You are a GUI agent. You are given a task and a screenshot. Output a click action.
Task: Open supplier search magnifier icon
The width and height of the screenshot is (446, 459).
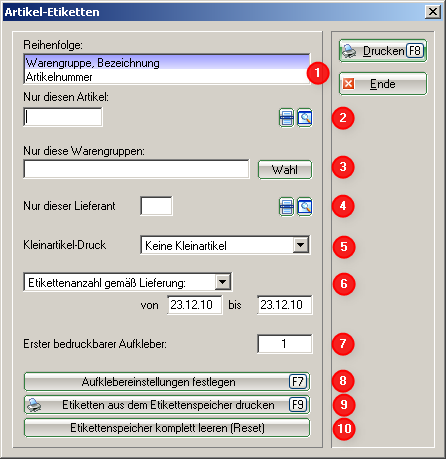[305, 207]
